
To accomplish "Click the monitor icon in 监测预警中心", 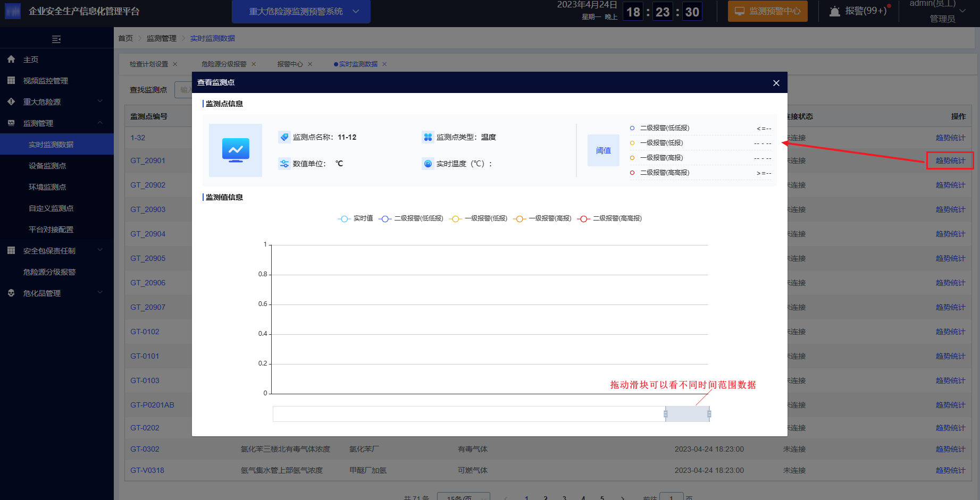I will 740,11.
